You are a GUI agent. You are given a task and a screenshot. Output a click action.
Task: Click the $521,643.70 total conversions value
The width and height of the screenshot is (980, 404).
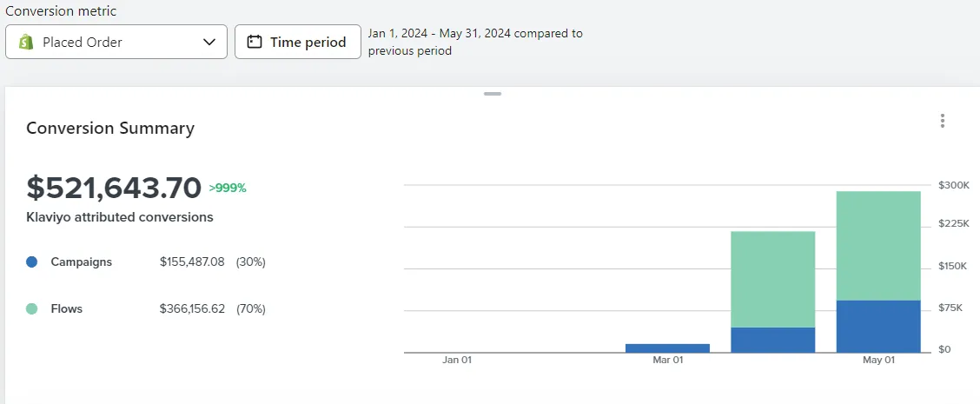coord(114,187)
